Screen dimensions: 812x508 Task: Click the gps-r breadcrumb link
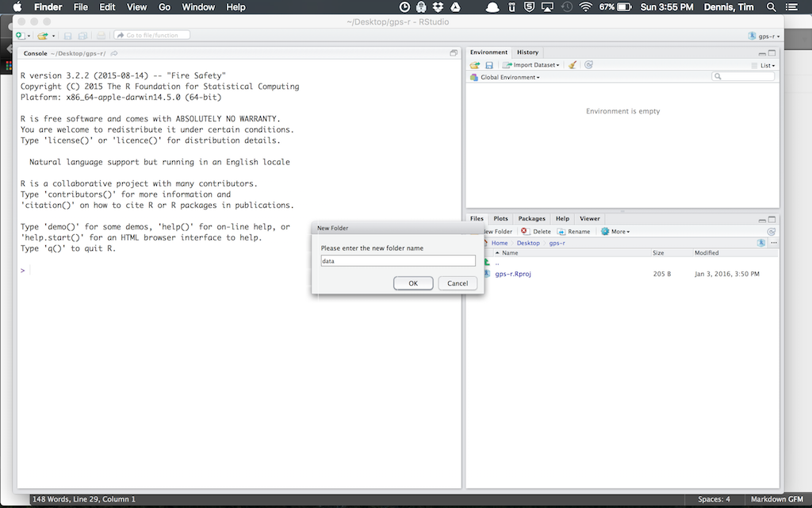coord(557,243)
